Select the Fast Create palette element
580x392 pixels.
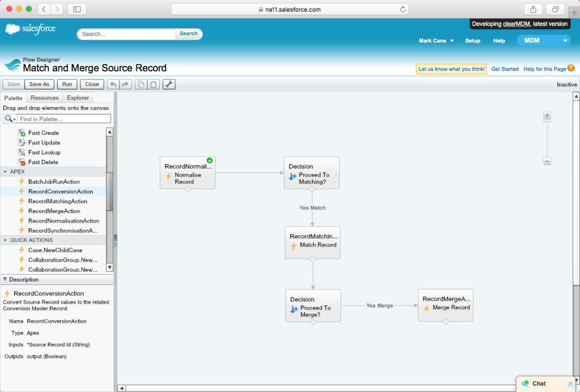pyautogui.click(x=44, y=133)
